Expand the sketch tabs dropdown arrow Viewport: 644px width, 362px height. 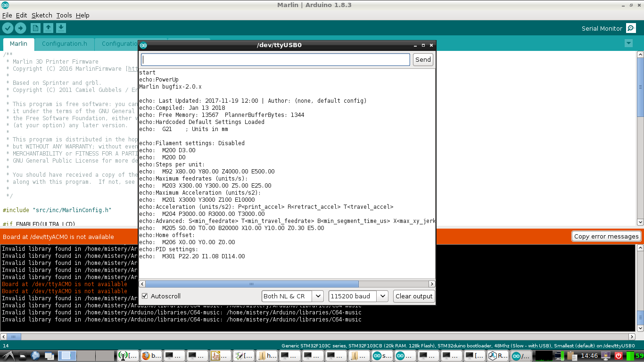628,43
